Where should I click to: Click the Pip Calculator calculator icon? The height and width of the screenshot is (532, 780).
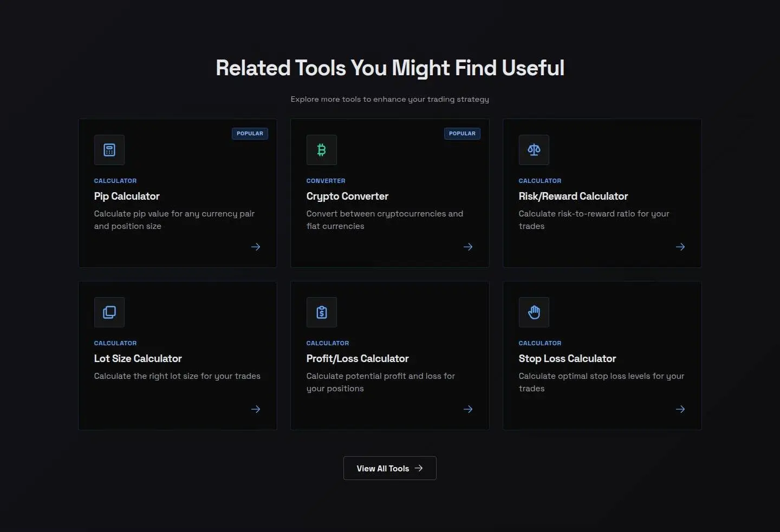[x=109, y=150]
